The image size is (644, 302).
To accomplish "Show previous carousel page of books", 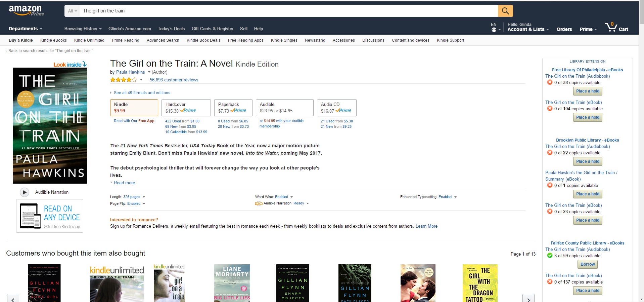I will [13, 298].
